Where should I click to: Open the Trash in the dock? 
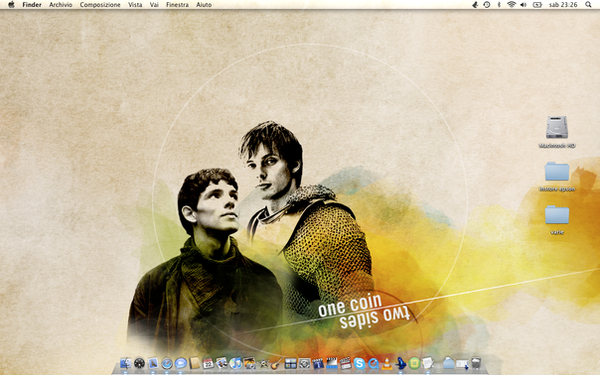coord(476,363)
